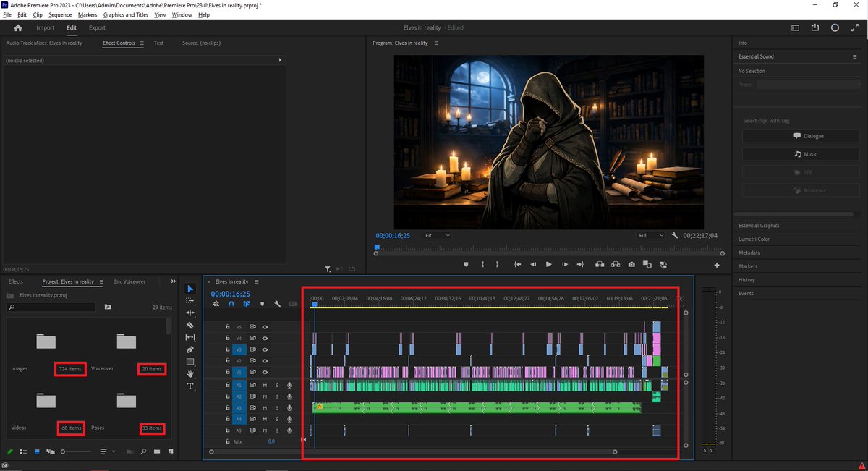Screen dimensions: 868x471
Task: Solo audio track A3
Action: (x=277, y=408)
